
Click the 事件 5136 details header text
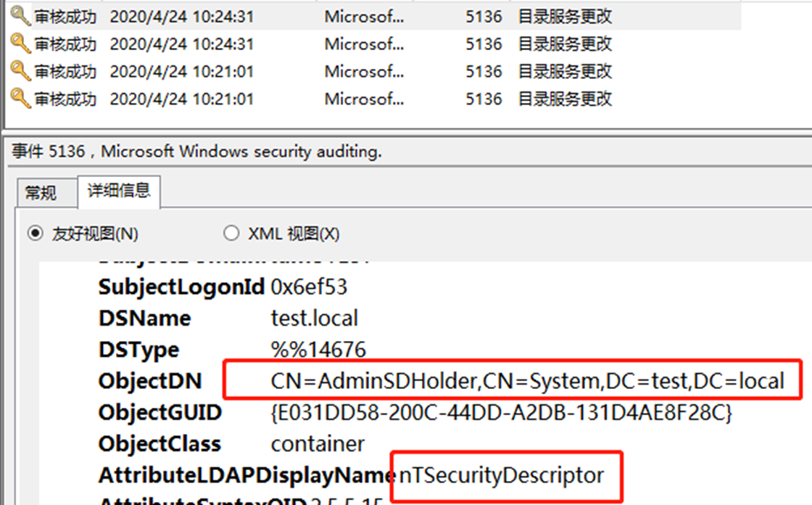[x=196, y=152]
